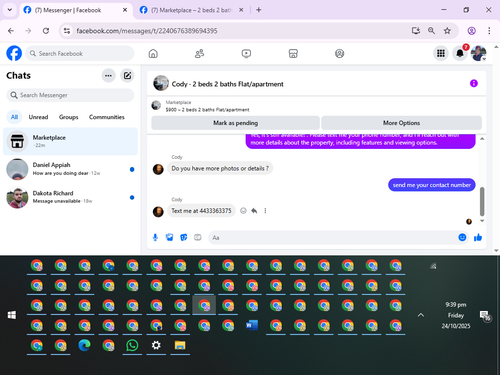This screenshot has height=375, width=500.
Task: Click the Search Facebook field
Action: tap(80, 53)
